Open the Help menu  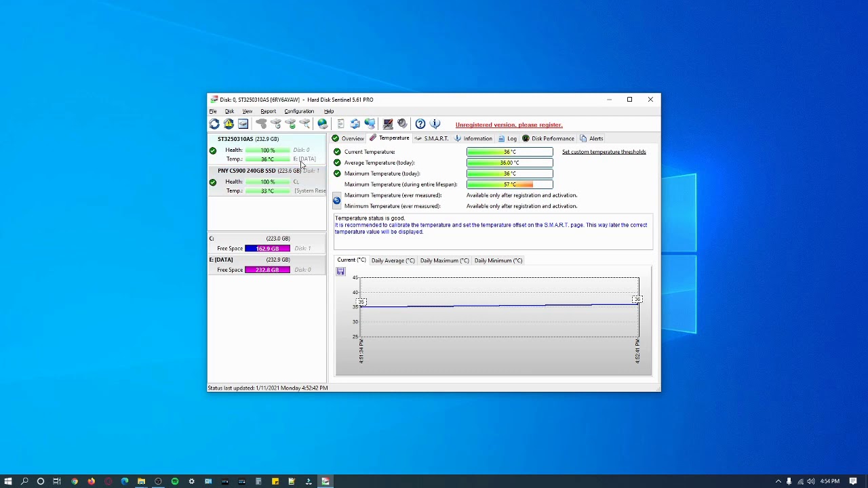click(x=329, y=111)
